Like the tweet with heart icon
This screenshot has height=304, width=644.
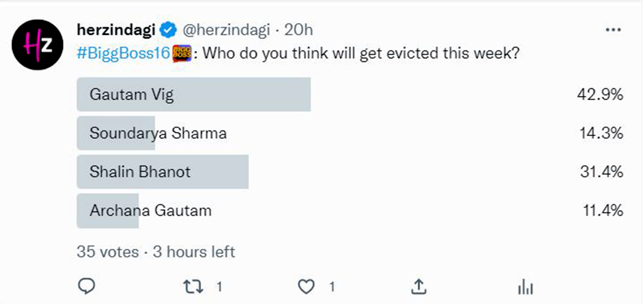pyautogui.click(x=306, y=287)
